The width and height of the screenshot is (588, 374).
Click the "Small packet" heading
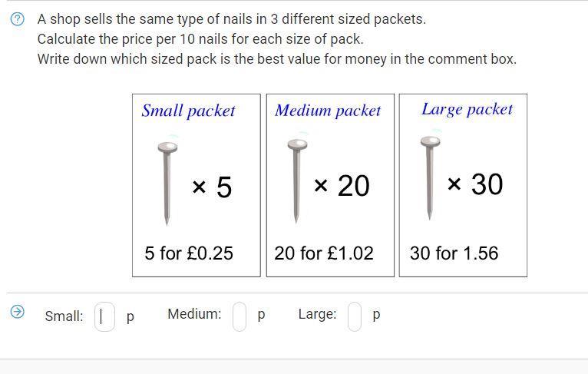[x=188, y=111]
